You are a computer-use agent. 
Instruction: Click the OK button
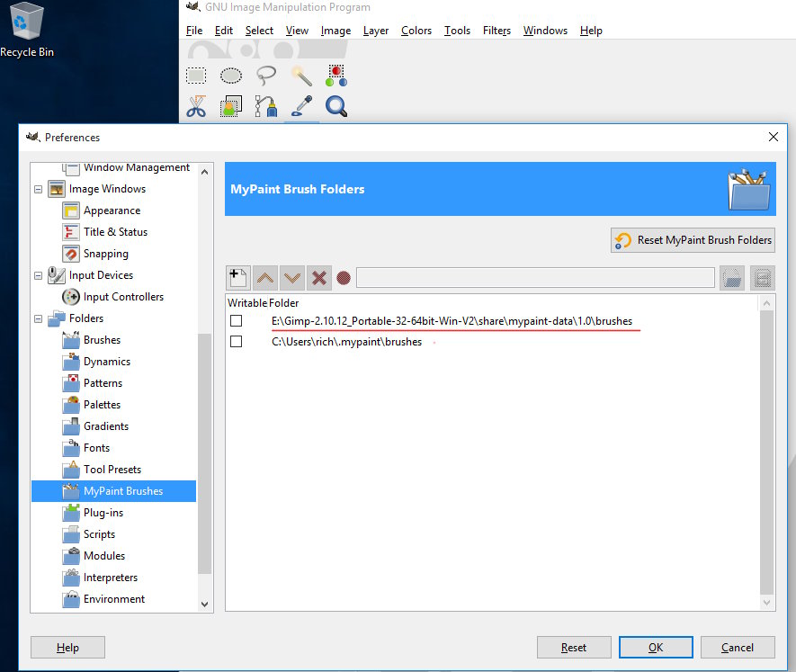coord(656,647)
